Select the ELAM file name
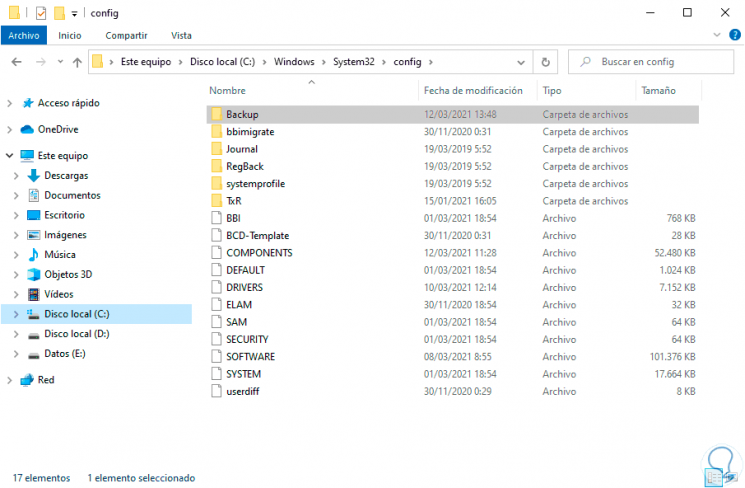 239,305
